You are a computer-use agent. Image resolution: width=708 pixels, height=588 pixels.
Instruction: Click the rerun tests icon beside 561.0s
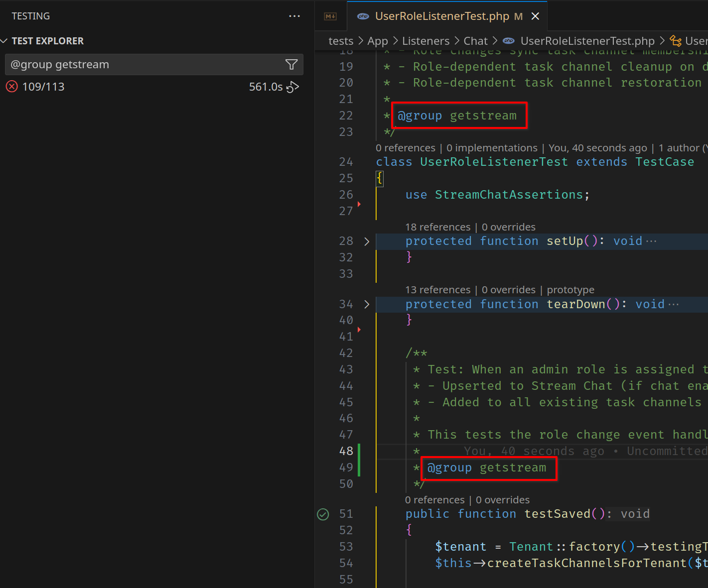[x=293, y=87]
